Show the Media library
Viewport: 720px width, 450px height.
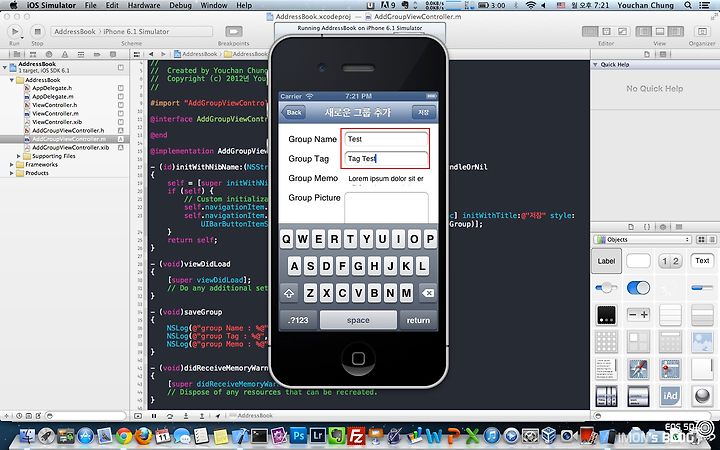point(679,227)
